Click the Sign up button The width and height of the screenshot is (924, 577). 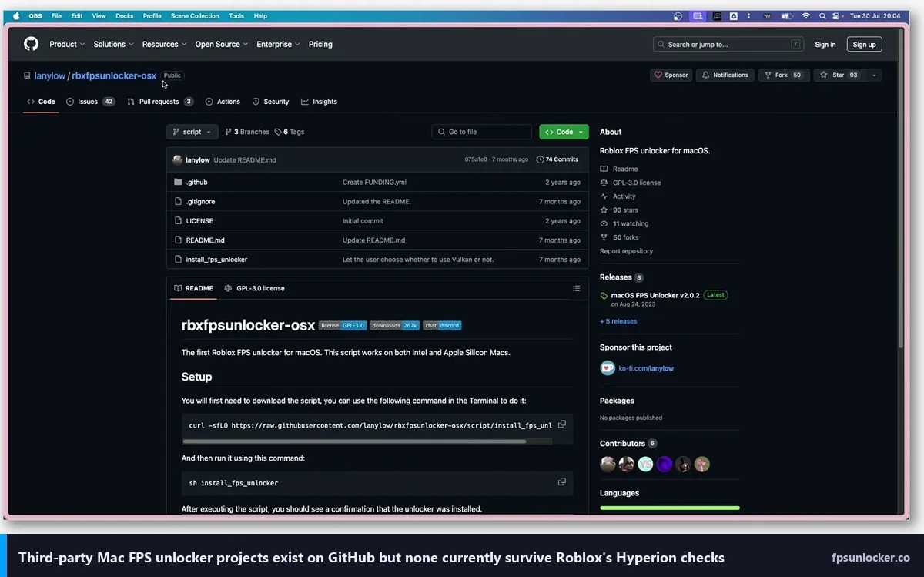coord(864,45)
